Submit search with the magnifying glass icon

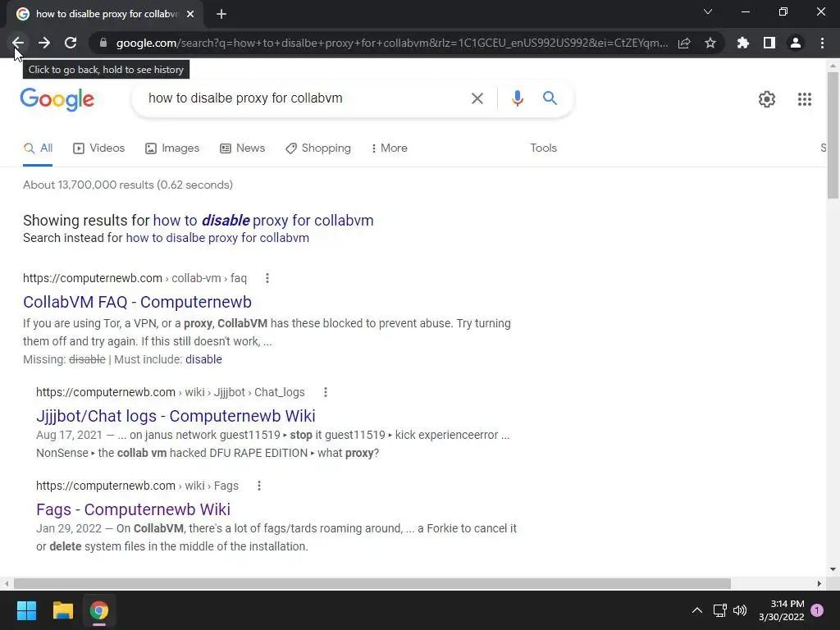(x=550, y=98)
